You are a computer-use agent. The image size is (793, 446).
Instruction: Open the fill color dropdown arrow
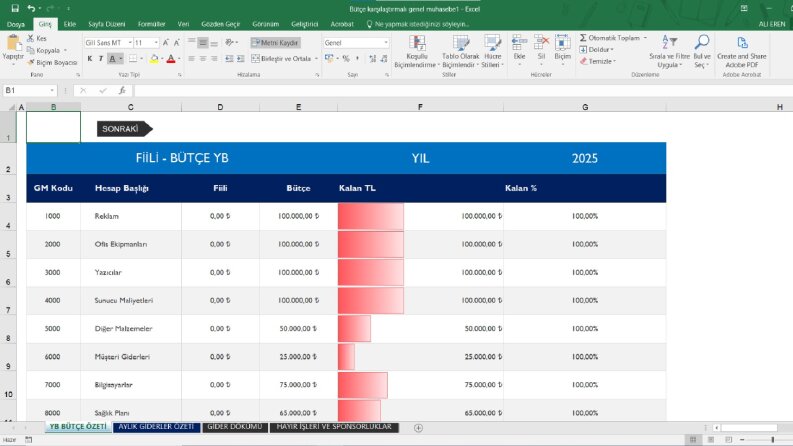[x=162, y=59]
